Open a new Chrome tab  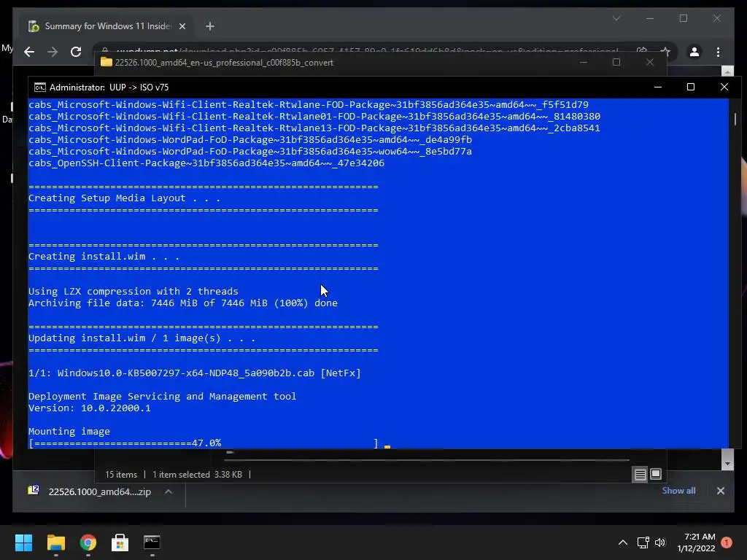coord(209,26)
